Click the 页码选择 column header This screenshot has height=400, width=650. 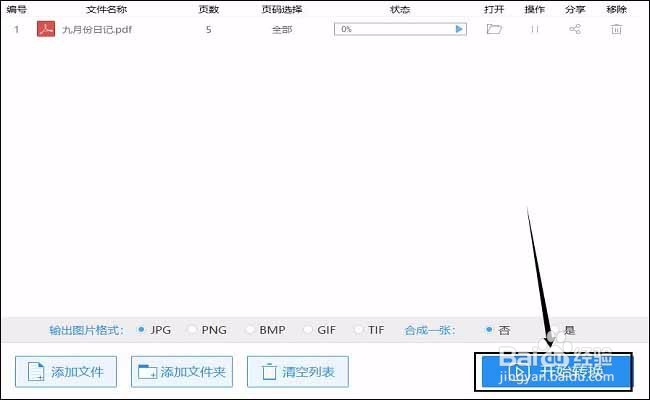pyautogui.click(x=282, y=9)
